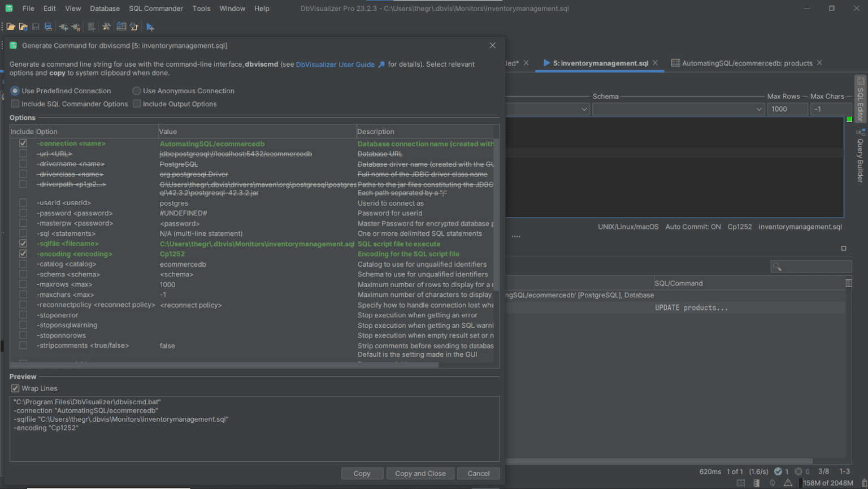
Task: Check the -userid option include checkbox
Action: click(x=23, y=202)
